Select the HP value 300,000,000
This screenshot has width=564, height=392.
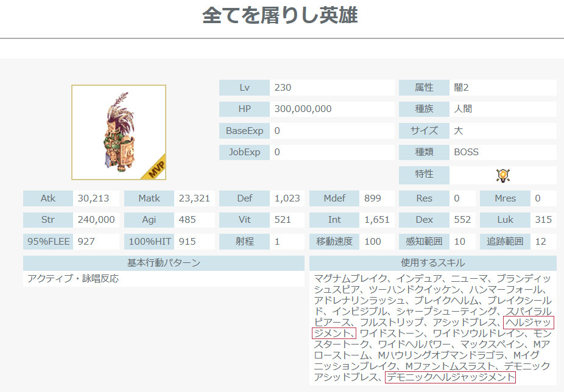pos(303,109)
